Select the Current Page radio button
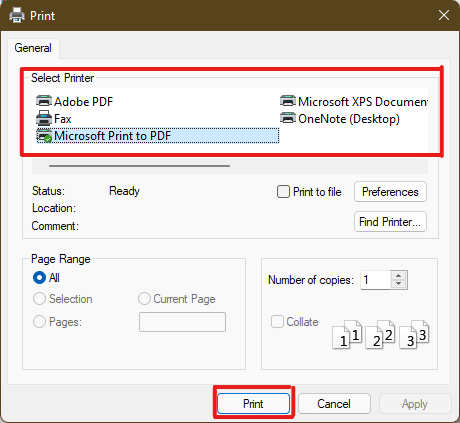The height and width of the screenshot is (423, 460). tap(144, 299)
